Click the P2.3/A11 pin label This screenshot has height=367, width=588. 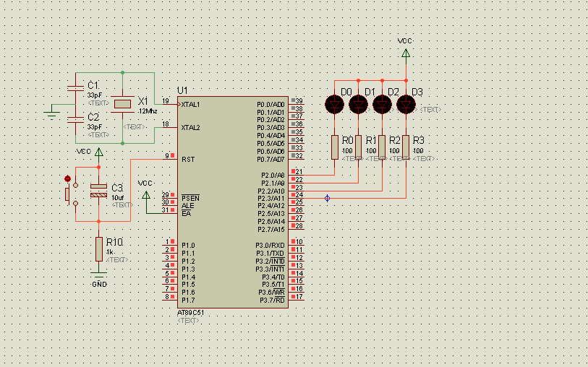pyautogui.click(x=271, y=199)
